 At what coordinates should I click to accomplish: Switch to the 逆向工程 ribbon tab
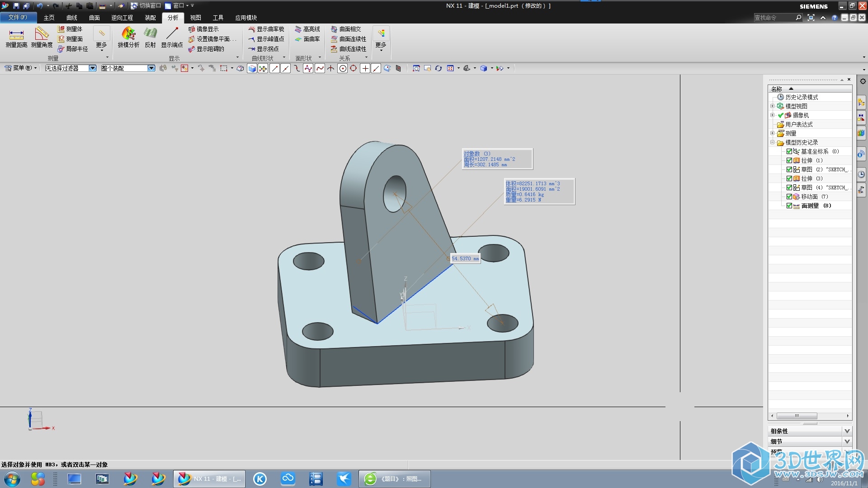[122, 18]
